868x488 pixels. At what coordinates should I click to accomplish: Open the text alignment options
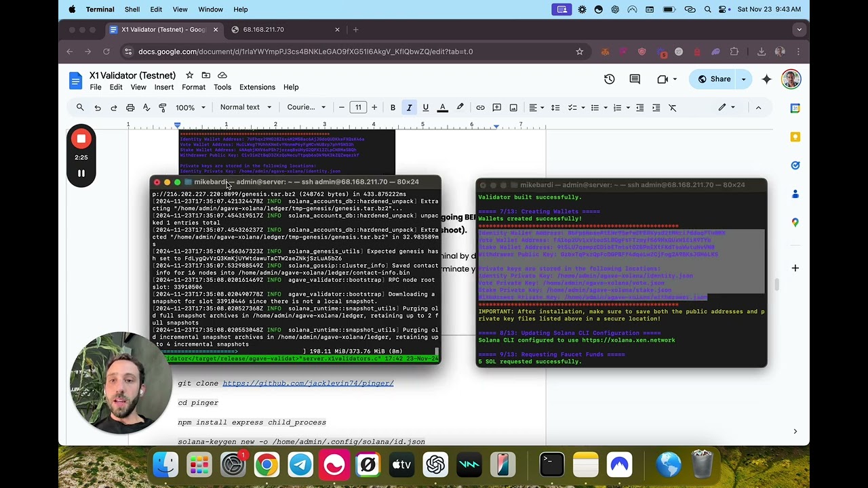[536, 107]
